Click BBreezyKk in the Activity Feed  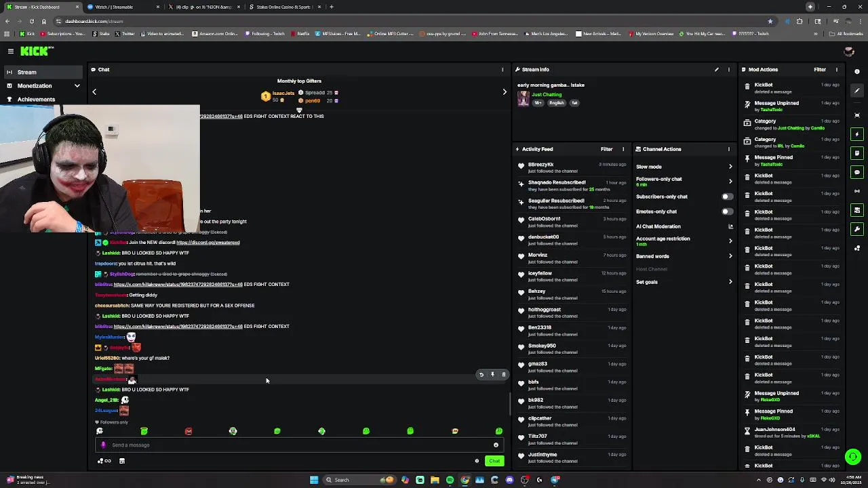[540, 165]
